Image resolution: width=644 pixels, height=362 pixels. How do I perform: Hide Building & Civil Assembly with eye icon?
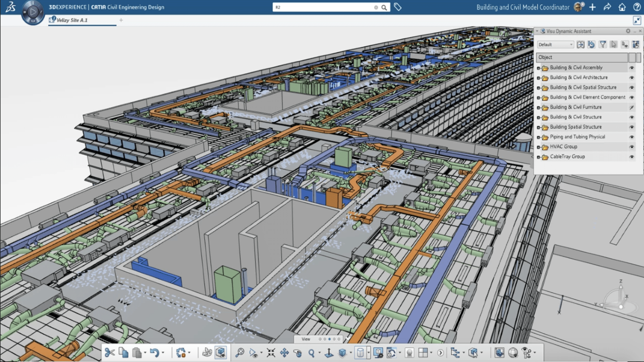point(632,68)
